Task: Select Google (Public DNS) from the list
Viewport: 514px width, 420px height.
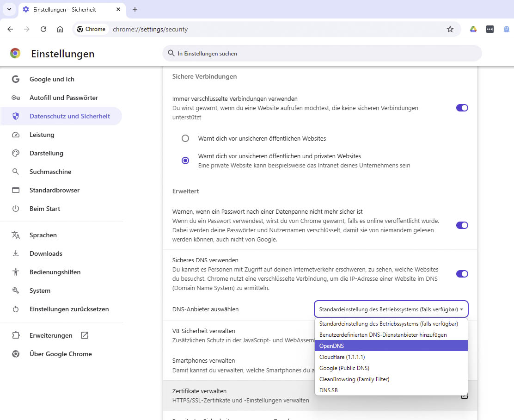Action: pos(391,368)
